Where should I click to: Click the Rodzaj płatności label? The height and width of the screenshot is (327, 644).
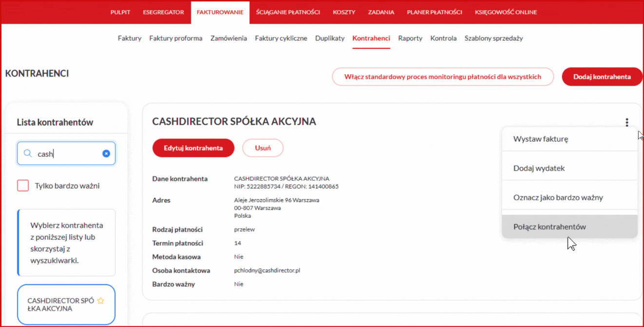pyautogui.click(x=177, y=229)
